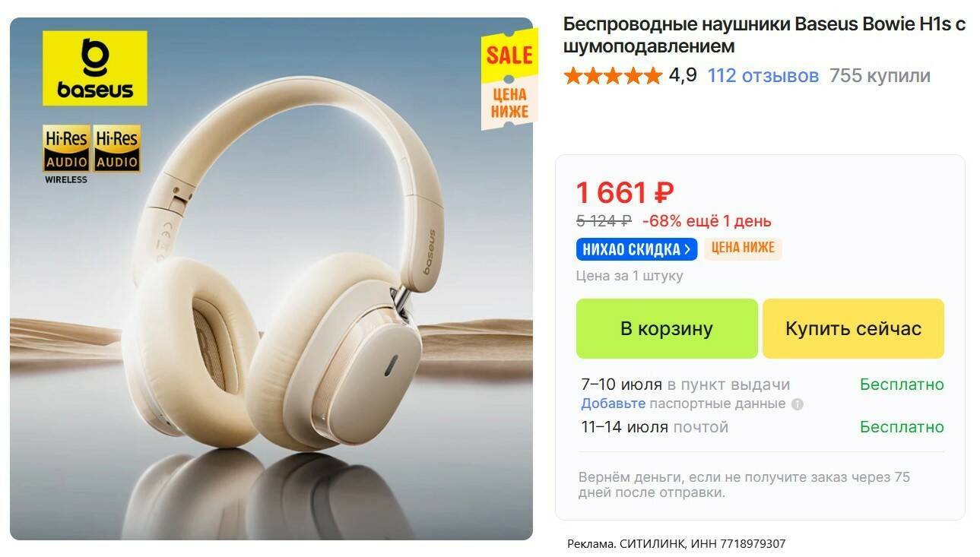Click the second Hi-Res Audio badge

117,148
